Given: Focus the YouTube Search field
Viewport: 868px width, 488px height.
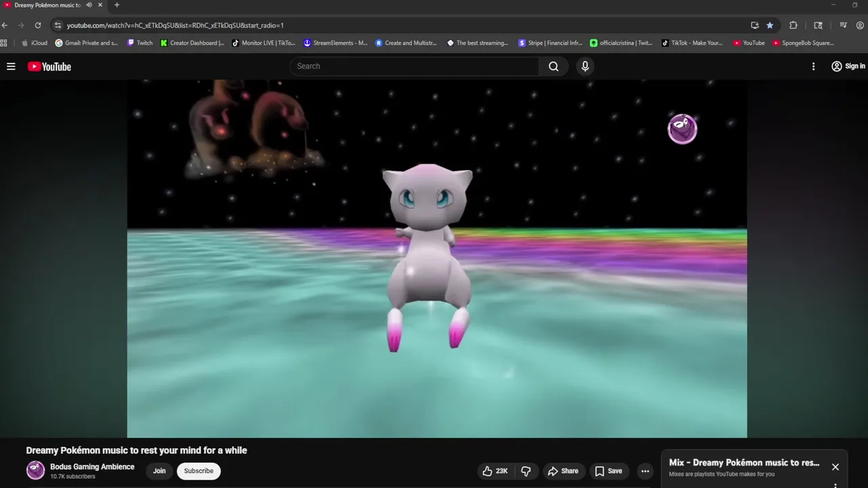Looking at the screenshot, I should [x=414, y=66].
